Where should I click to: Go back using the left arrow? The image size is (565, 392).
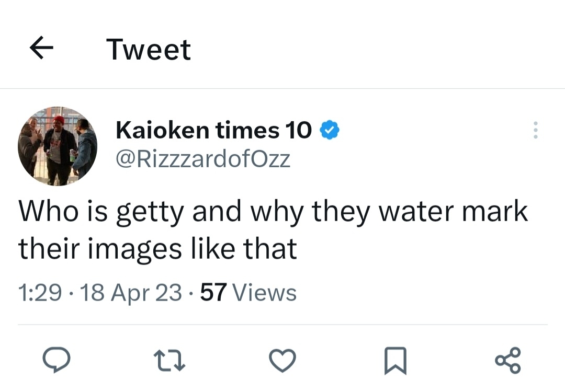pyautogui.click(x=42, y=49)
